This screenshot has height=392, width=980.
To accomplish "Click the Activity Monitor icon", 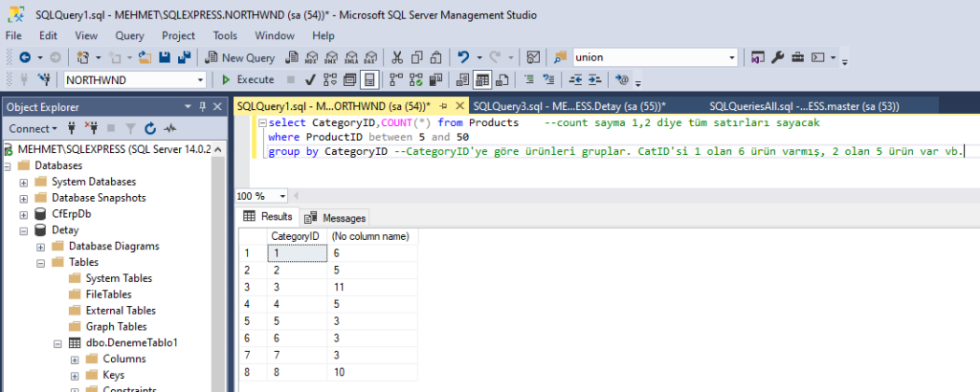I will [533, 57].
